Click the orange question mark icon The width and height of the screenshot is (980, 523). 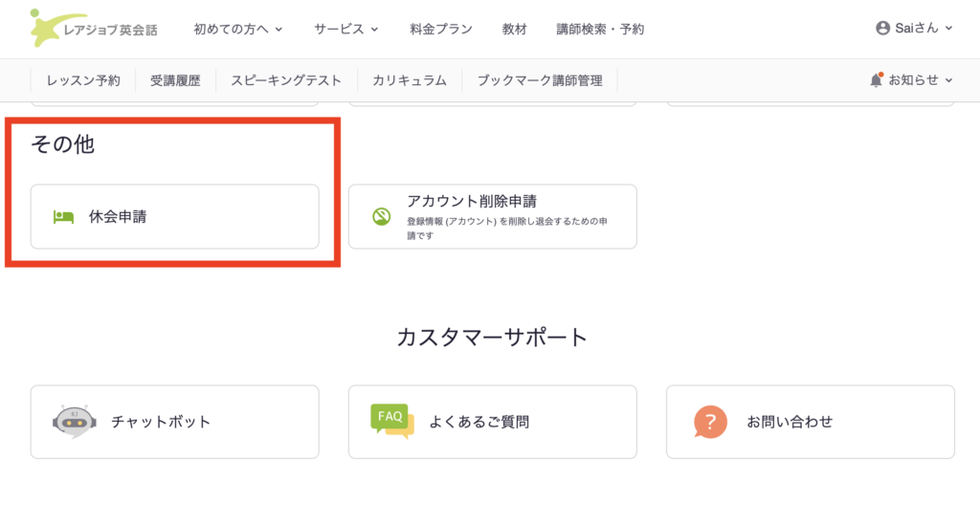(x=710, y=422)
